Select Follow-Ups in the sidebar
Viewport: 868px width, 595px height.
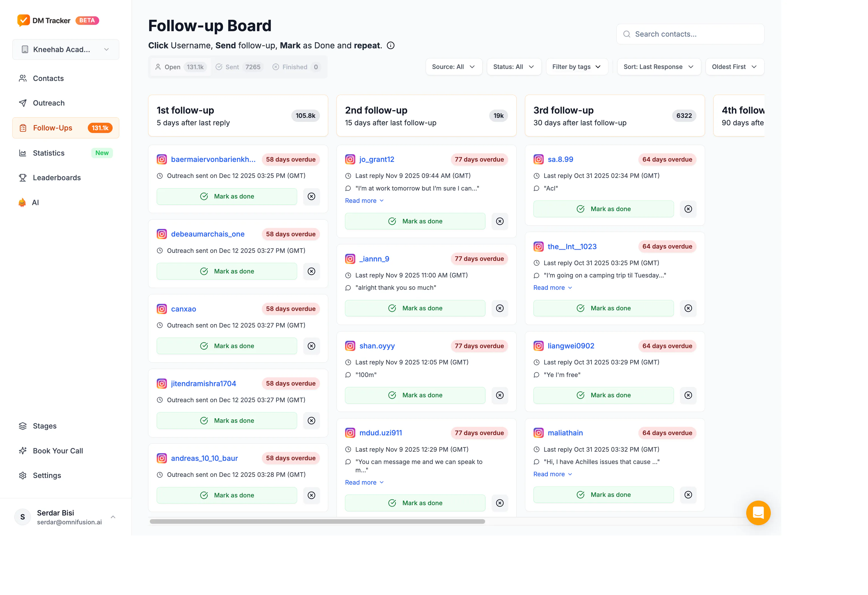point(66,128)
